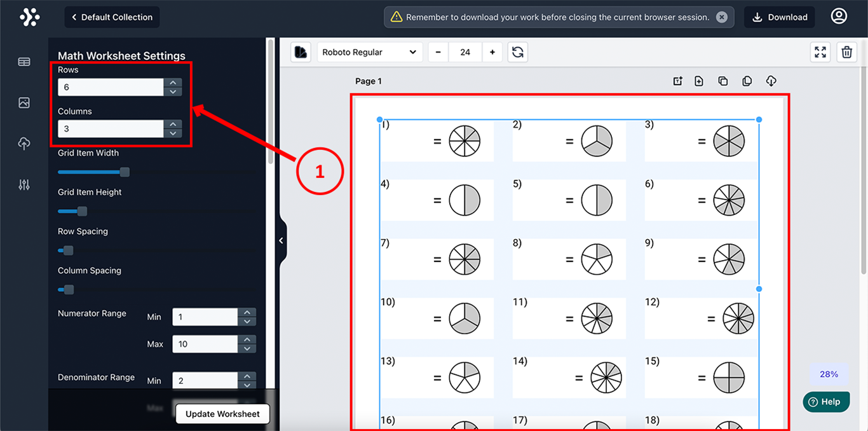
Task: Click the Rows input field
Action: (111, 87)
